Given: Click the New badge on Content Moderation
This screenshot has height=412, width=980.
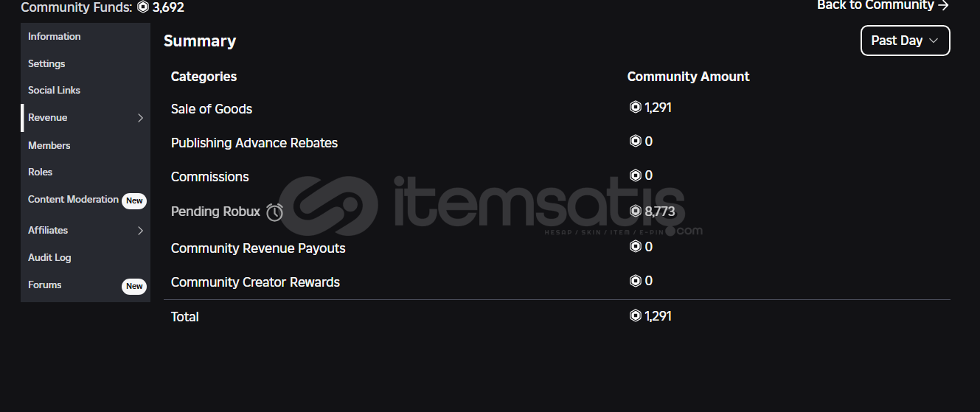Looking at the screenshot, I should click(x=134, y=200).
